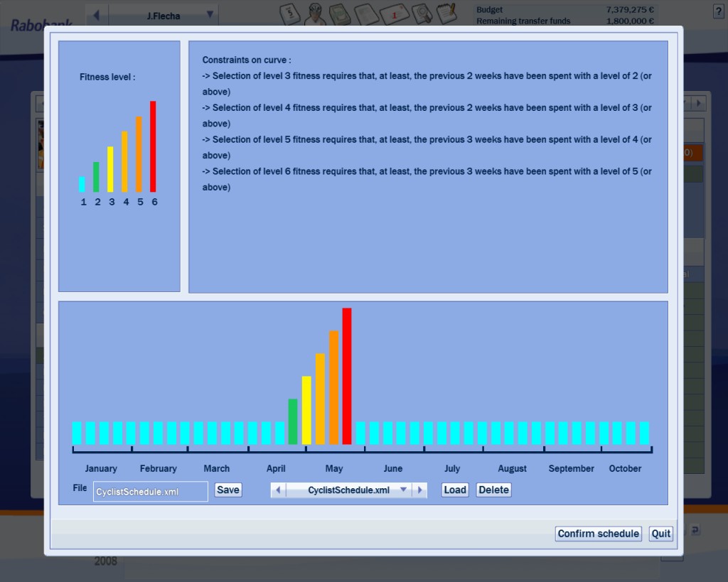Open the CyclistSchedule.xml file dropdown
This screenshot has height=582, width=728.
click(403, 490)
